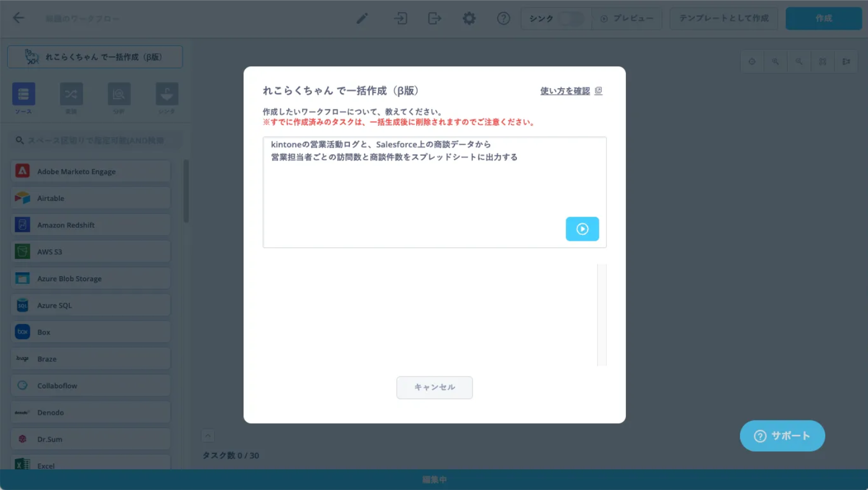Expand the bottom panel chevron
This screenshot has height=490, width=868.
pyautogui.click(x=208, y=436)
